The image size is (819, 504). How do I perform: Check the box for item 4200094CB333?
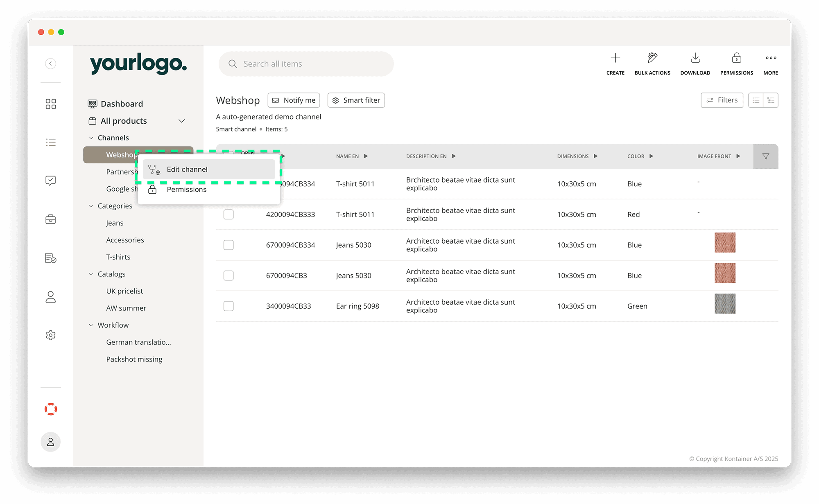click(x=229, y=215)
